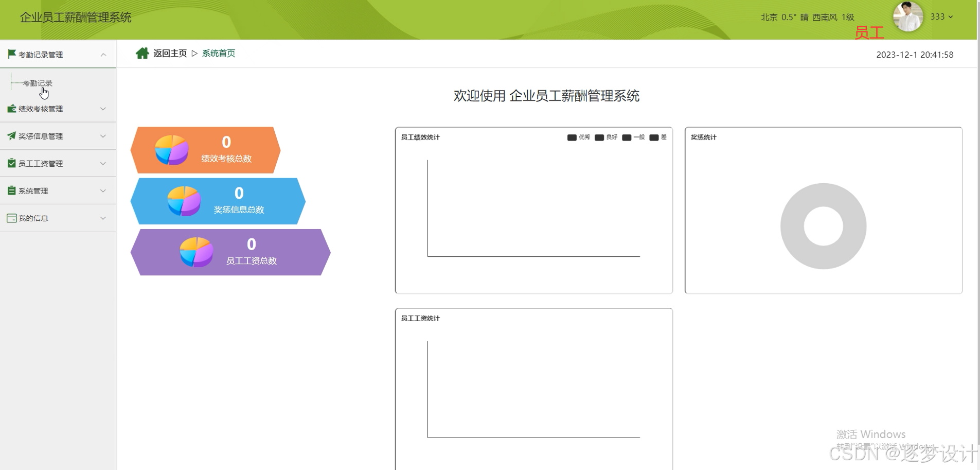Select the 奖惩信息管理 menu
The height and width of the screenshot is (470, 980).
pyautogui.click(x=58, y=136)
